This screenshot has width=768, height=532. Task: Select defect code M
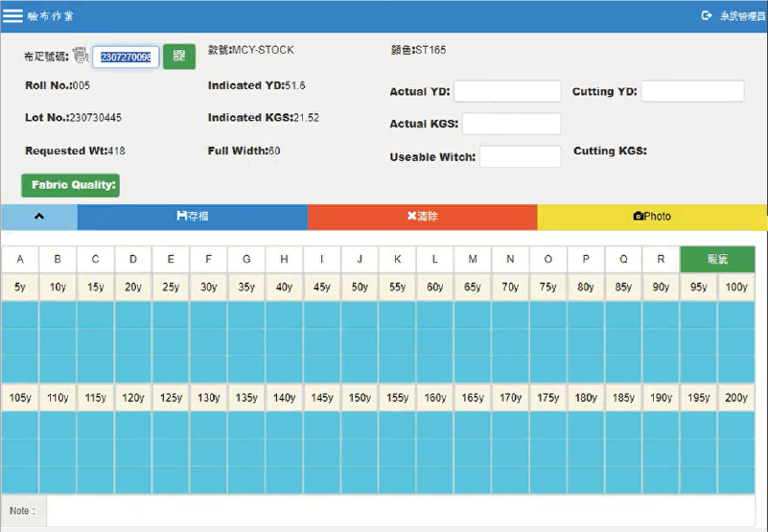click(473, 259)
